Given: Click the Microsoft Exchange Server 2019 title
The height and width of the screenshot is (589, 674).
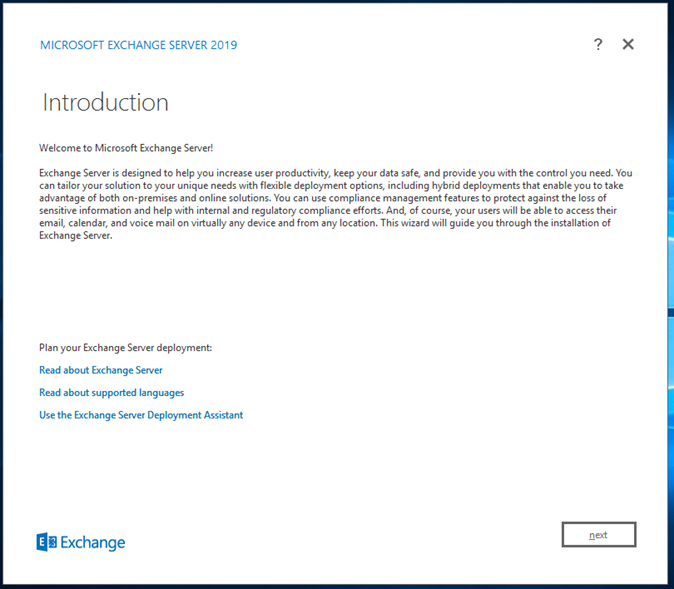Looking at the screenshot, I should tap(138, 45).
